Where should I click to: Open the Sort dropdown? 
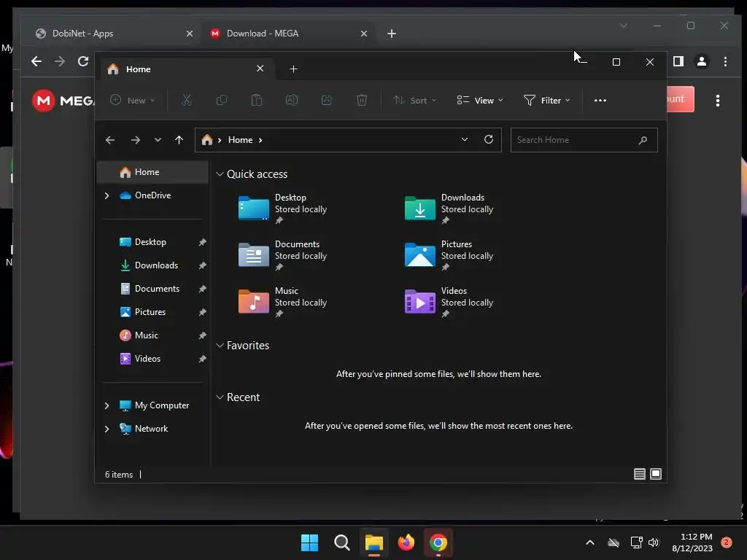[414, 100]
